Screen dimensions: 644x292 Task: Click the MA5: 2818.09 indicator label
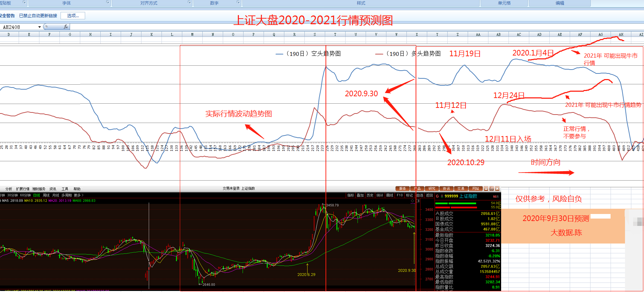pyautogui.click(x=12, y=201)
